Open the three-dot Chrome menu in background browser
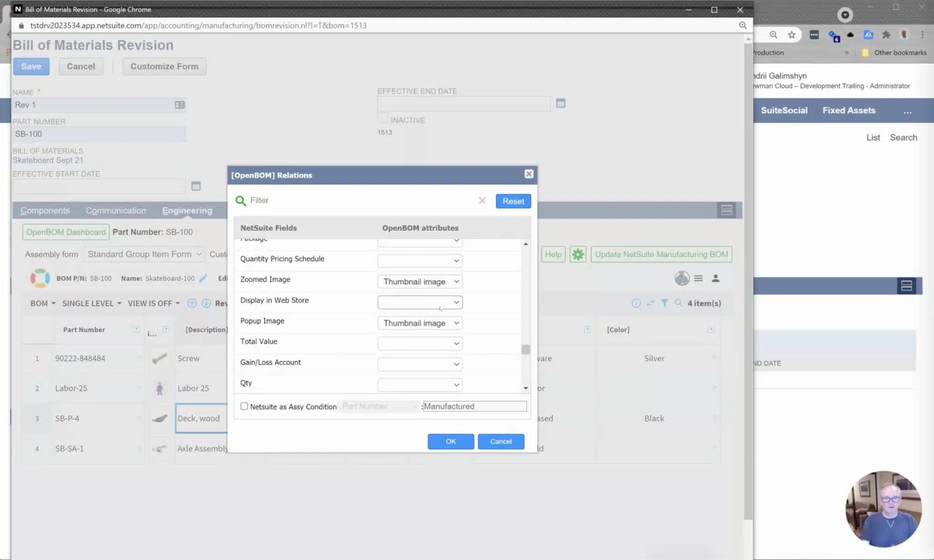Screen dimensions: 934x560 click(922, 35)
